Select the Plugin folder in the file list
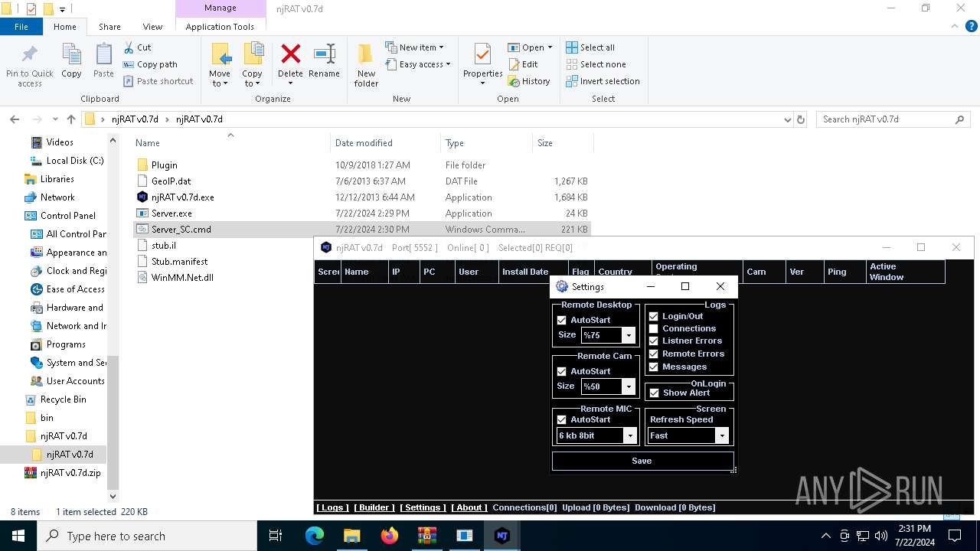Image resolution: width=980 pixels, height=551 pixels. pos(164,165)
